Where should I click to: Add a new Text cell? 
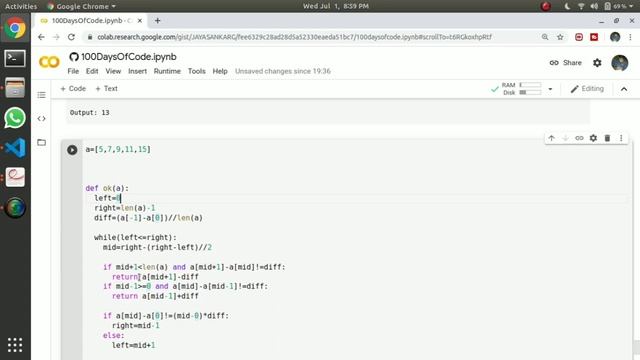pos(107,89)
